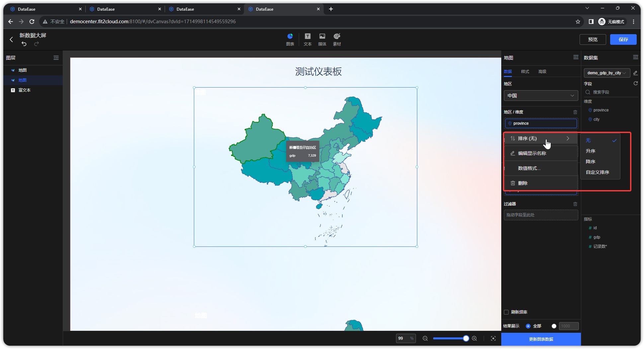Click the 测试仪表板 title text
The image size is (644, 349).
318,72
